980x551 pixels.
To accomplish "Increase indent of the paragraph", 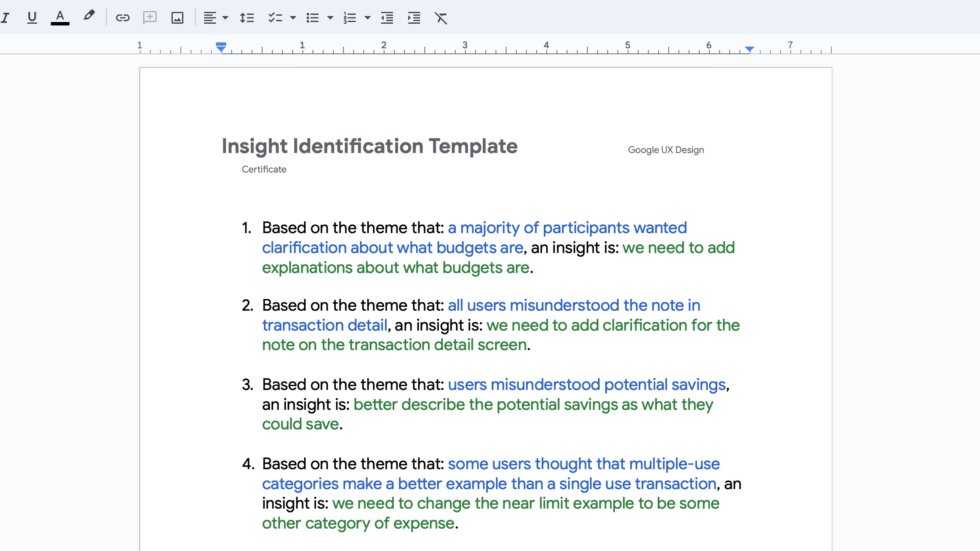I will [414, 18].
